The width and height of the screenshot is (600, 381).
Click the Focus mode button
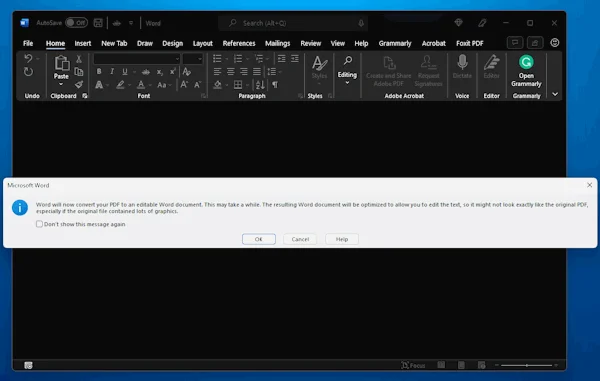413,365
